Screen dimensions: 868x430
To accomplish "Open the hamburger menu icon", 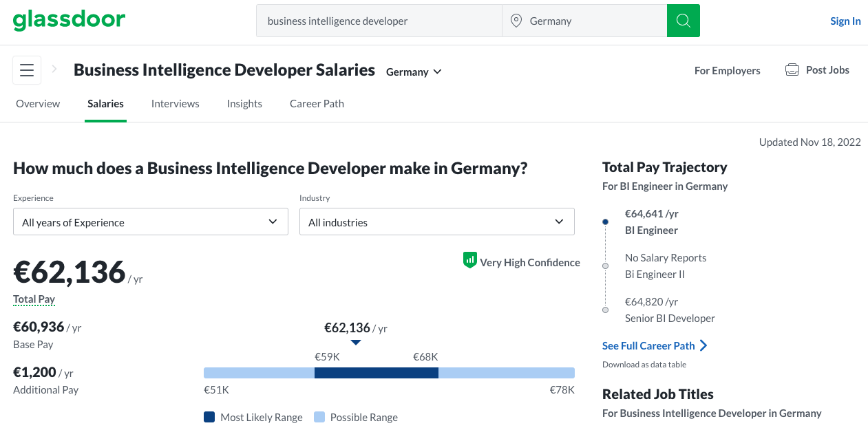I will pyautogui.click(x=27, y=70).
